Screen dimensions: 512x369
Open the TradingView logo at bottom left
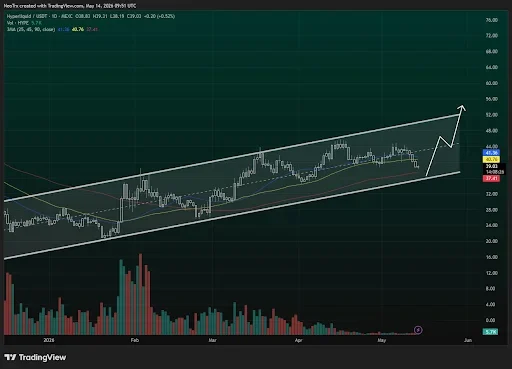[x=35, y=357]
